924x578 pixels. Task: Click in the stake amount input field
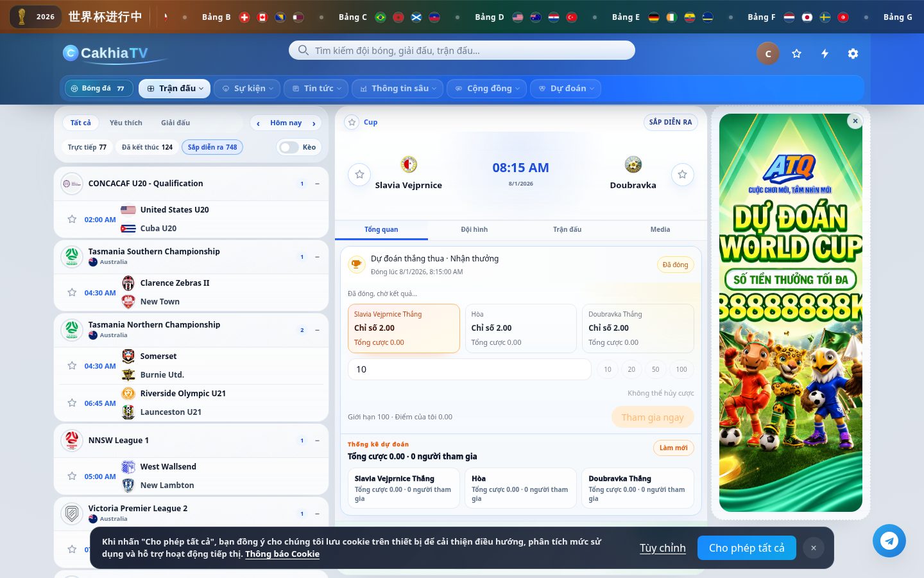point(470,369)
